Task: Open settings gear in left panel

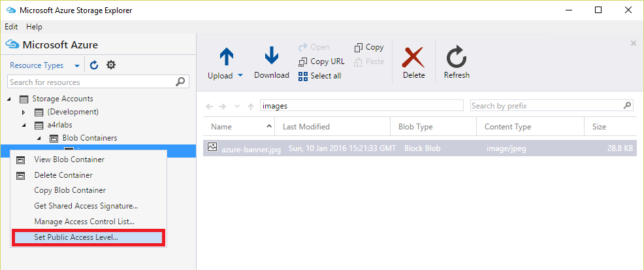Action: pyautogui.click(x=111, y=65)
